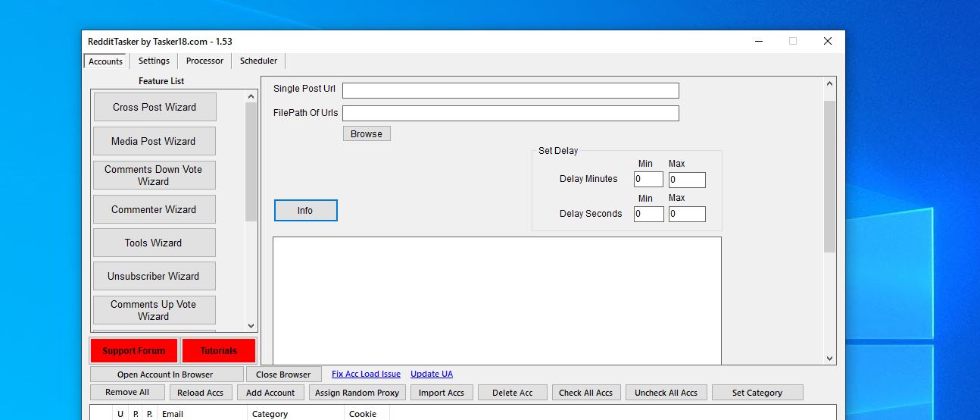The height and width of the screenshot is (420, 980).
Task: Open the Settings tab
Action: [x=154, y=61]
